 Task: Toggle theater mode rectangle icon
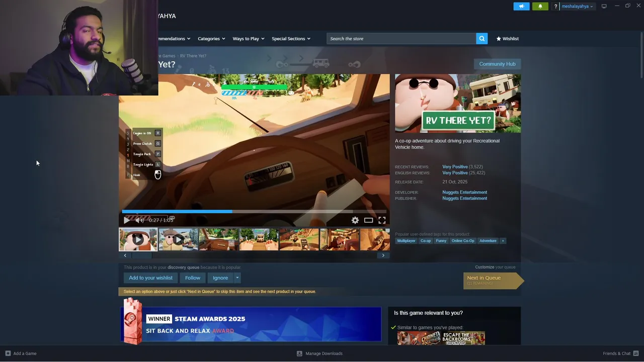click(369, 220)
